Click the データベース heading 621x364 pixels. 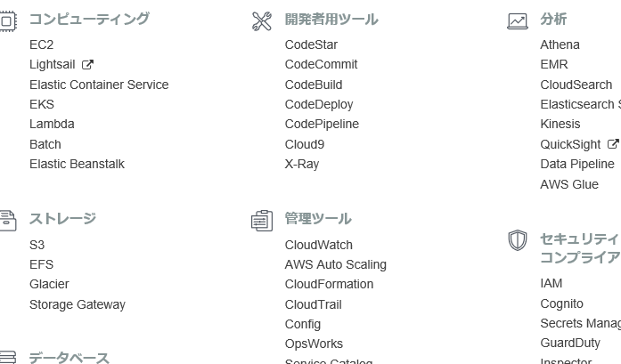tap(69, 357)
